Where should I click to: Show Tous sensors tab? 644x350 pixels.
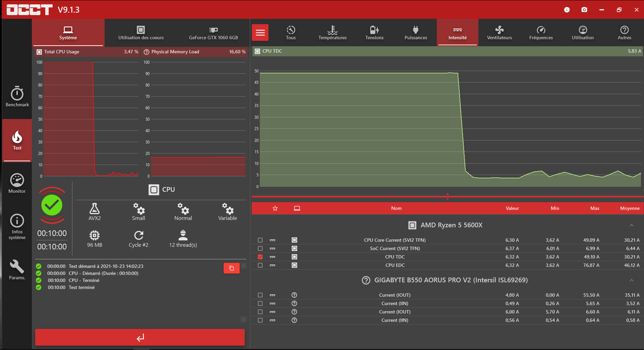pyautogui.click(x=291, y=33)
